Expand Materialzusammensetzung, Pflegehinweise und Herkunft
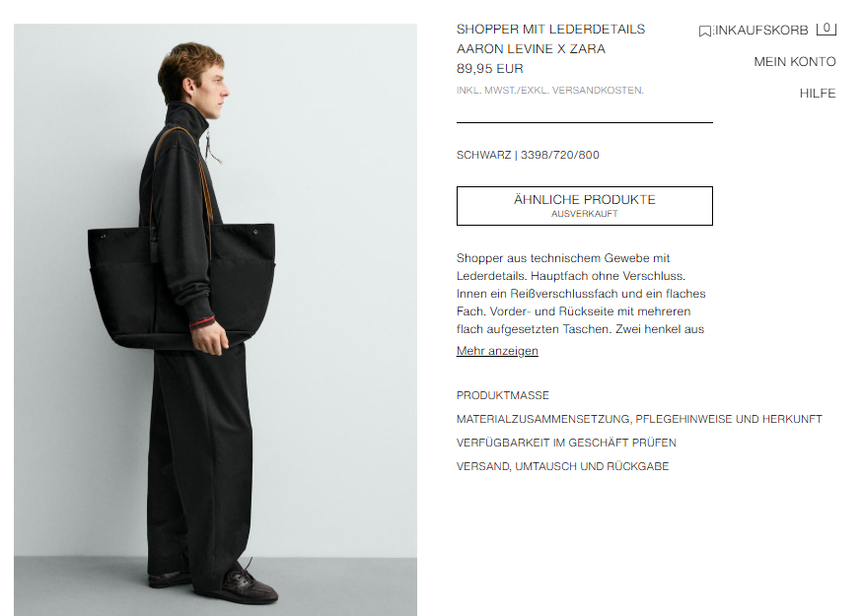The image size is (863, 616). 639,419
